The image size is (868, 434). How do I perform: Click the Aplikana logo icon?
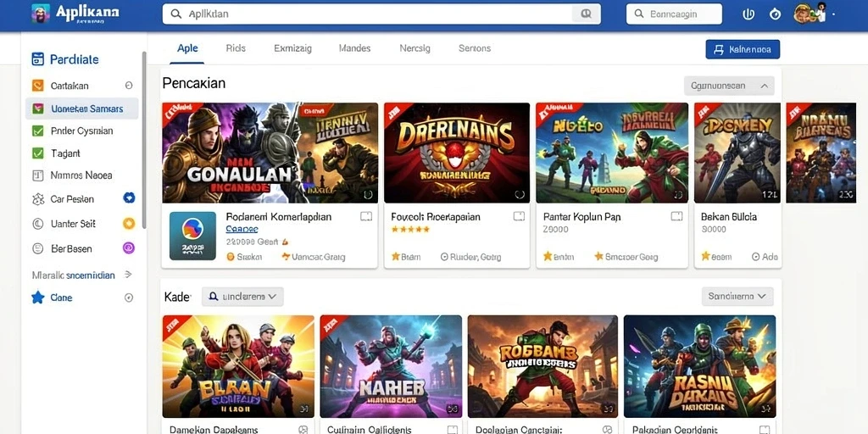pos(41,14)
